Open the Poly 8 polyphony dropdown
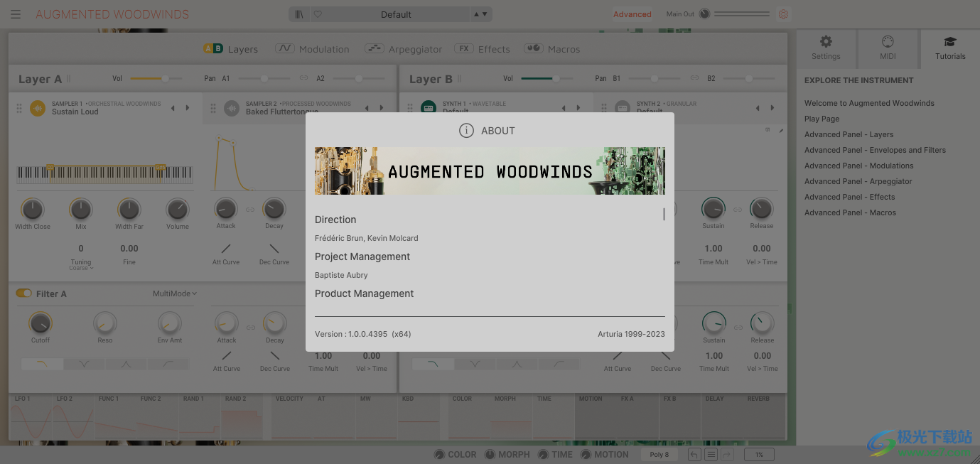Screen dimensions: 980x464 tap(659, 453)
